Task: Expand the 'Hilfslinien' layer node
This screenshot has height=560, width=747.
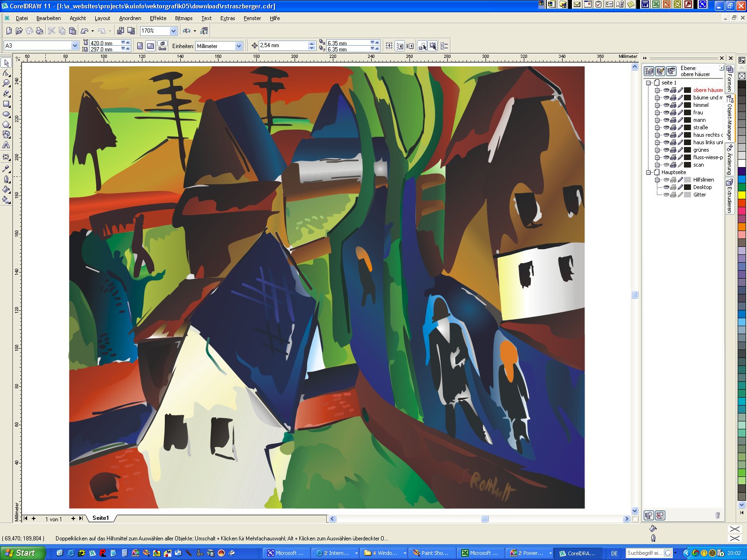Action: (657, 180)
